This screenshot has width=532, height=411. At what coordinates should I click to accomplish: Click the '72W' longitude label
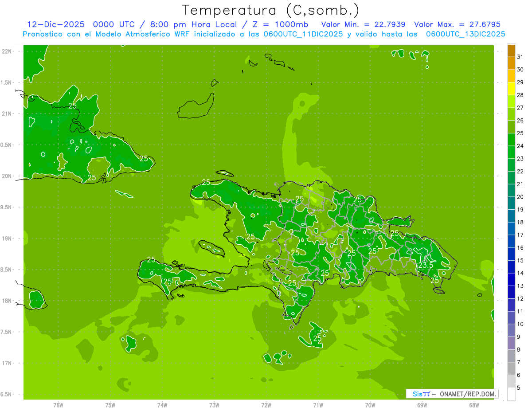tap(266, 405)
